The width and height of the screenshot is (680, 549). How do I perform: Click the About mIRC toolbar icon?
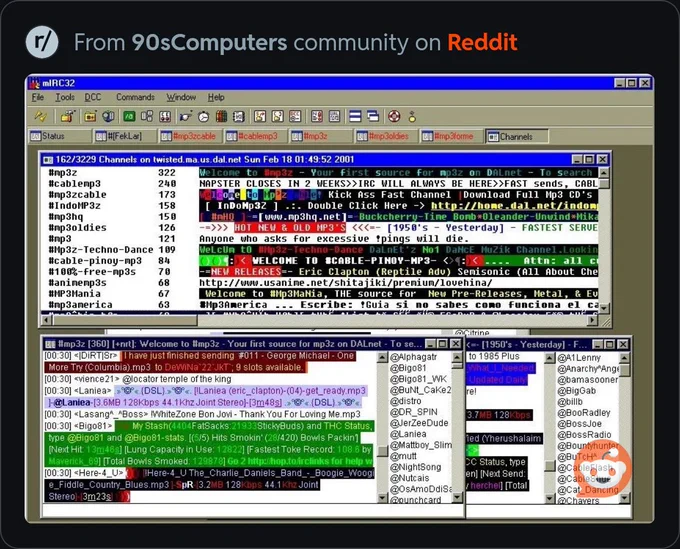(x=412, y=116)
